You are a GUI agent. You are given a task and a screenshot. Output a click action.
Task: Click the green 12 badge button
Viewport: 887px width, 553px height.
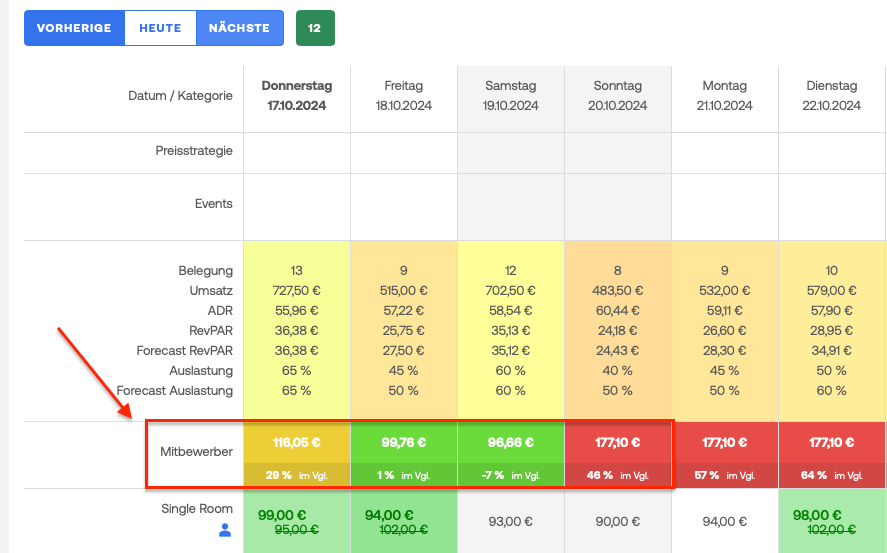(315, 28)
